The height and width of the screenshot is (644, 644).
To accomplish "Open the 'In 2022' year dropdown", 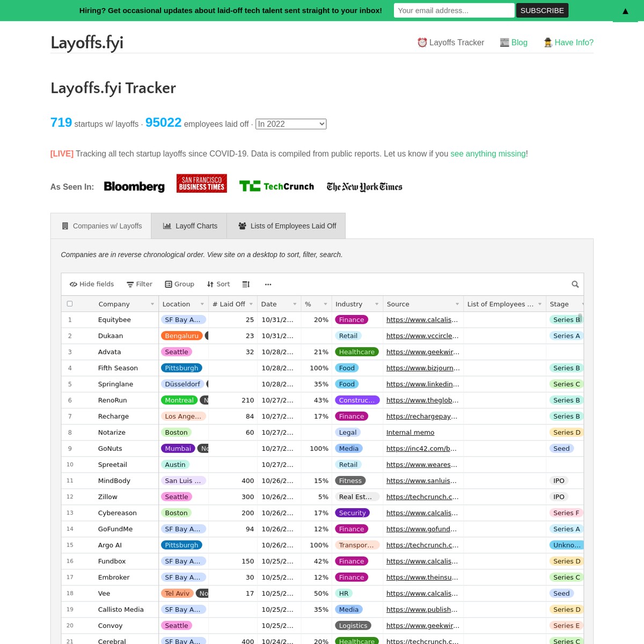I will (291, 124).
